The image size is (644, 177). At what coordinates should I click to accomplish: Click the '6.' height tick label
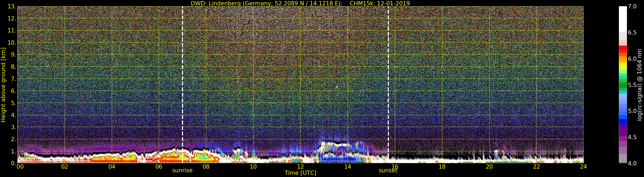[x=14, y=91]
